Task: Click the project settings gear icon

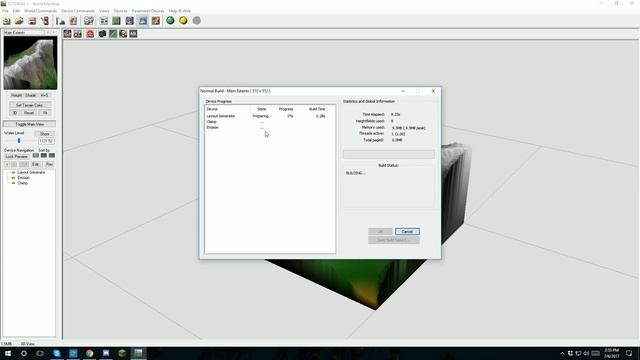Action: tap(89, 21)
